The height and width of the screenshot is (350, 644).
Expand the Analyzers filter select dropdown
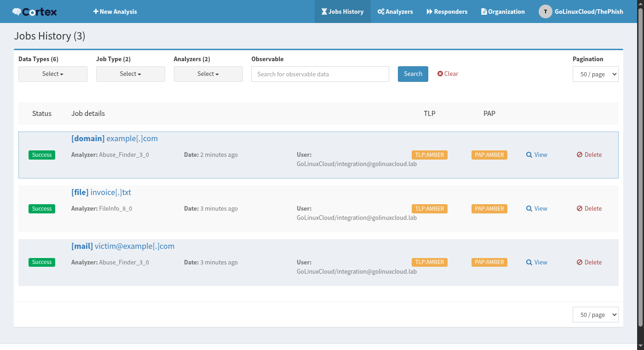(x=208, y=74)
